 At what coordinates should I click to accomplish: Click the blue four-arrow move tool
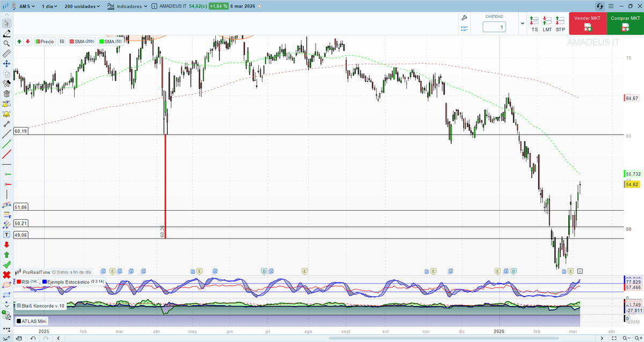6,63
